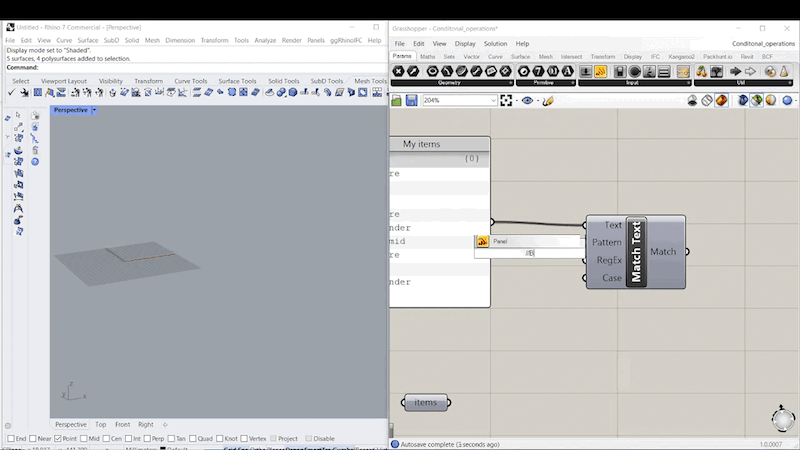Click the Rhino lock icon in left sidebar

tap(35, 150)
